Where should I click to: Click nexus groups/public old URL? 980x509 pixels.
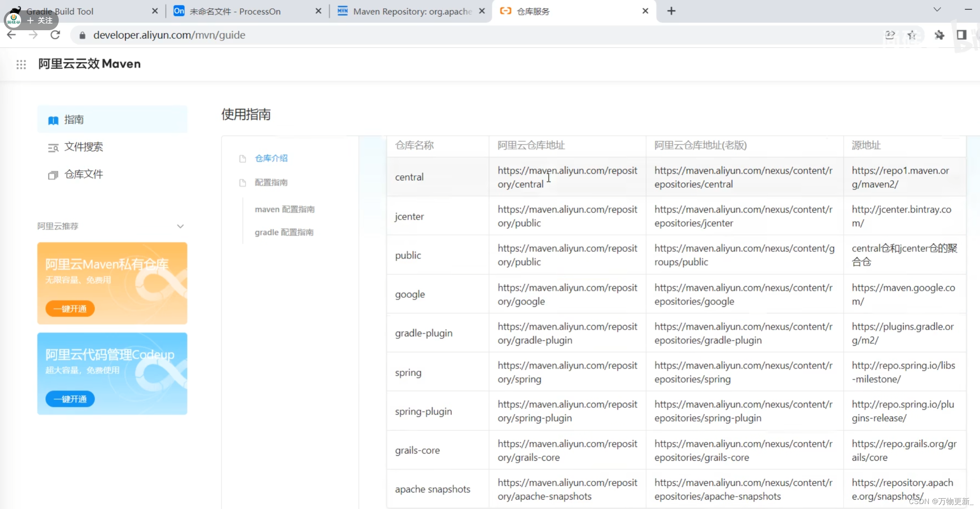[744, 255]
